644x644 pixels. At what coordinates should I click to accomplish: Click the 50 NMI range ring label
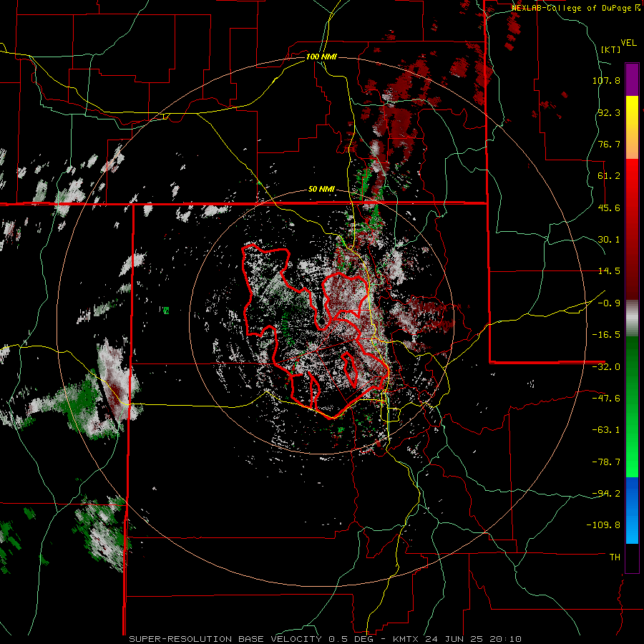point(321,190)
